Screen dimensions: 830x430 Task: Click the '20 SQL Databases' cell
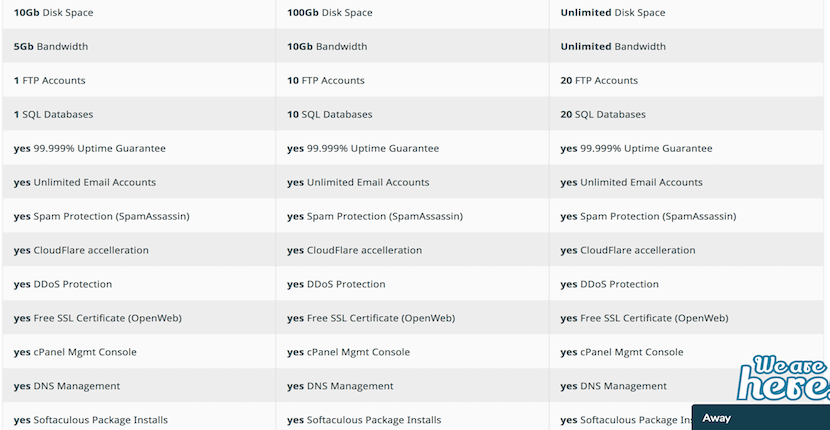687,114
